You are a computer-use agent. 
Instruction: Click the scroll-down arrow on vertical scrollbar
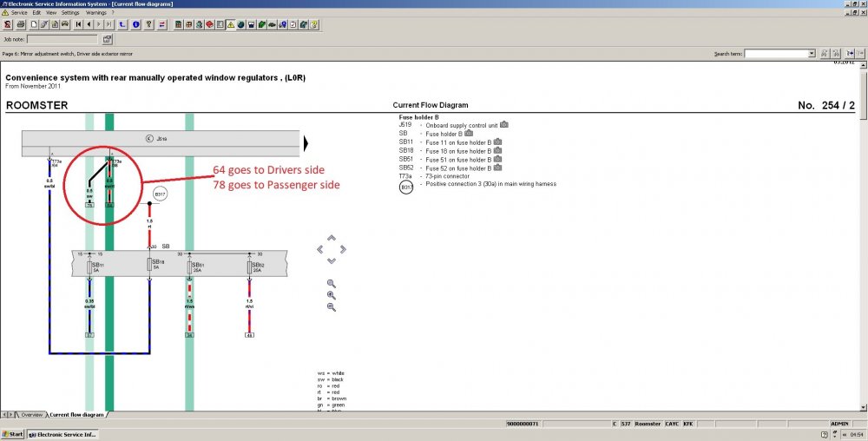click(x=864, y=408)
